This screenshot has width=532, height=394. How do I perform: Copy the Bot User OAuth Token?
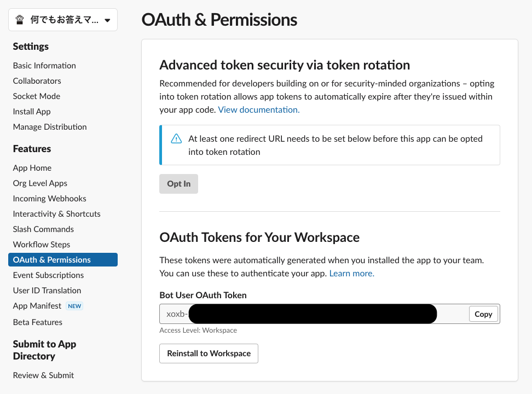483,314
